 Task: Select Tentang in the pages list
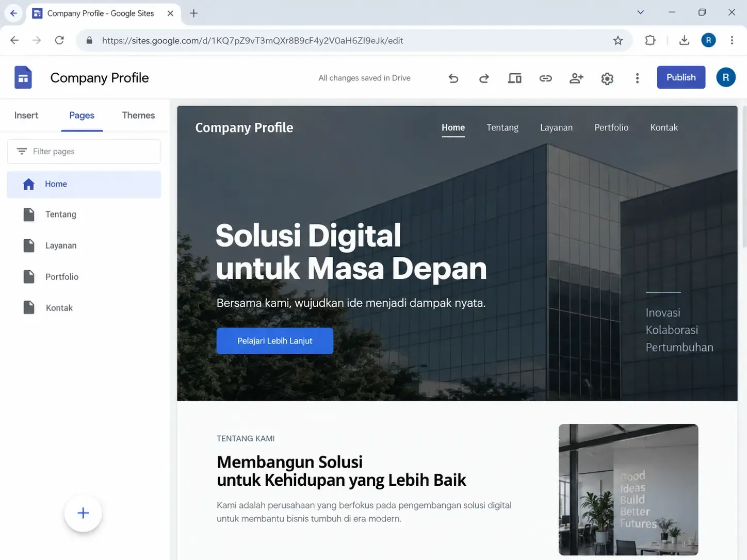pyautogui.click(x=84, y=215)
